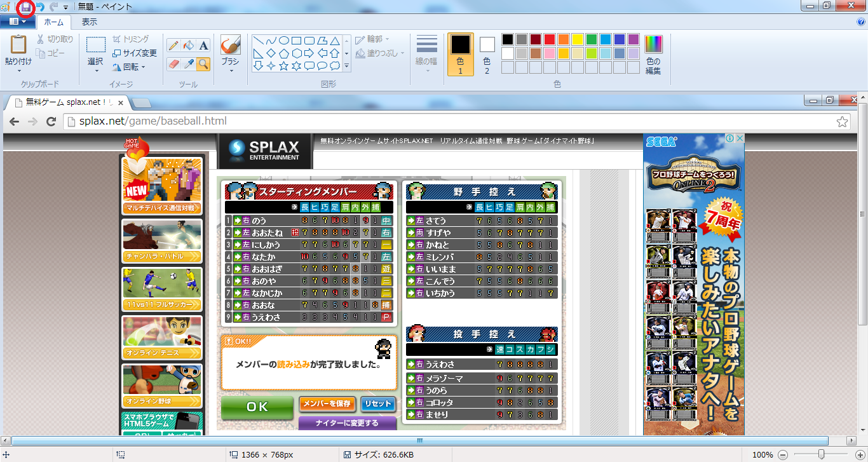Switch to the ホーム ribbon tab
868x462 pixels.
[53, 22]
